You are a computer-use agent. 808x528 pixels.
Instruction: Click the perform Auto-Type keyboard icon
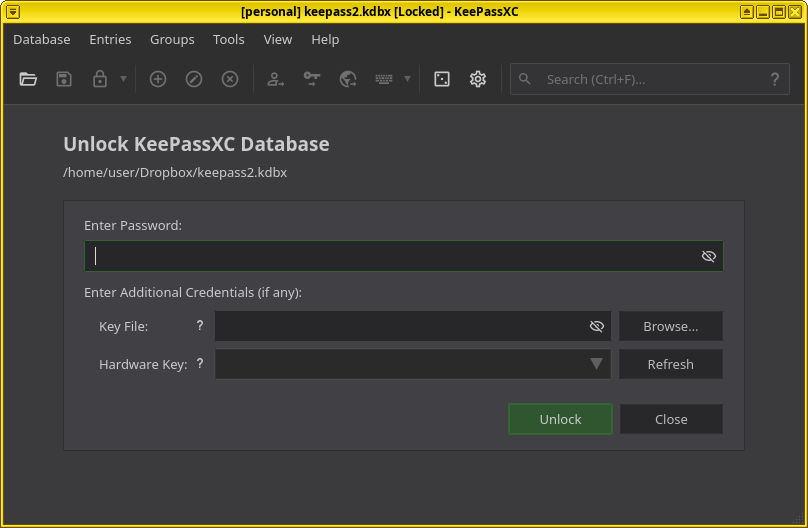click(x=384, y=79)
